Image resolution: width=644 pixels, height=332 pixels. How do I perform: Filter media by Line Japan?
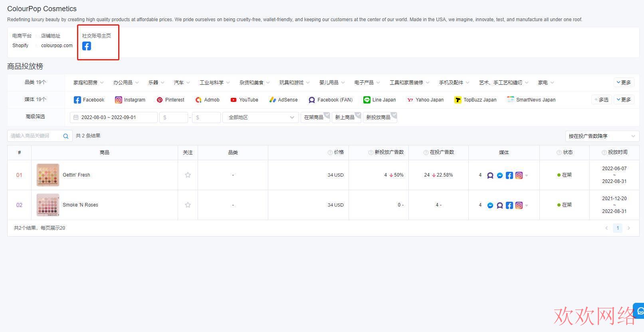(x=379, y=100)
